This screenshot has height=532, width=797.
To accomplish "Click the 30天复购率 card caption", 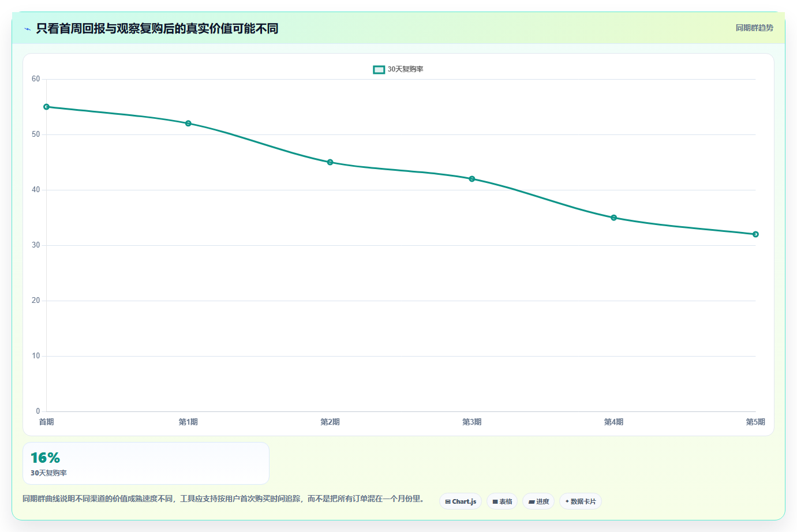I will (49, 473).
